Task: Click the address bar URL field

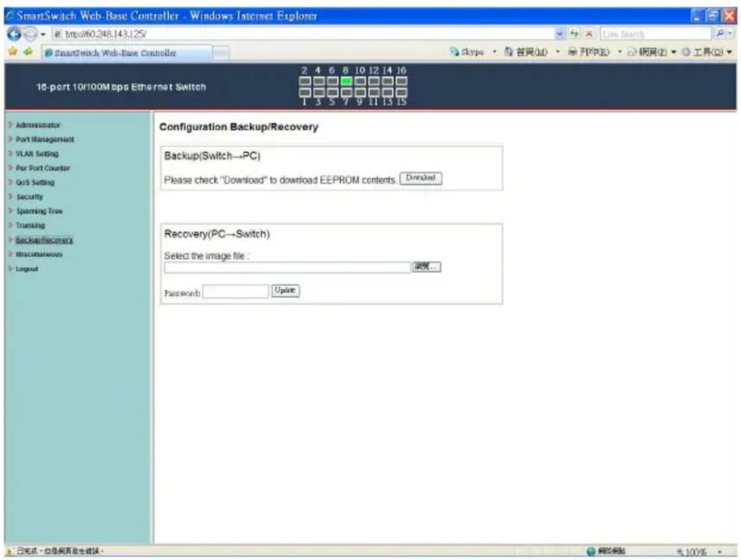Action: [x=303, y=34]
